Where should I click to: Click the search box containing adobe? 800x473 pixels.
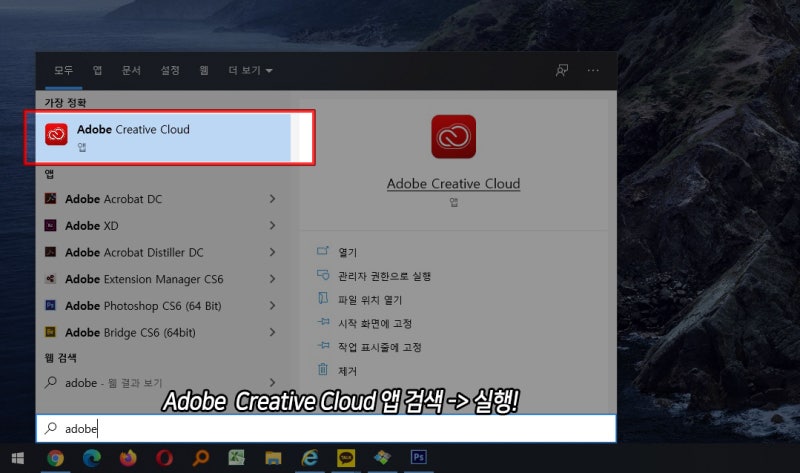tap(326, 429)
